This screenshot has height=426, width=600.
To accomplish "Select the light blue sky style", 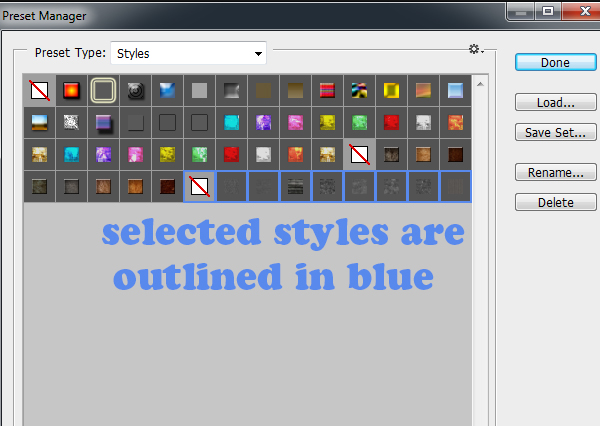I will 456,91.
